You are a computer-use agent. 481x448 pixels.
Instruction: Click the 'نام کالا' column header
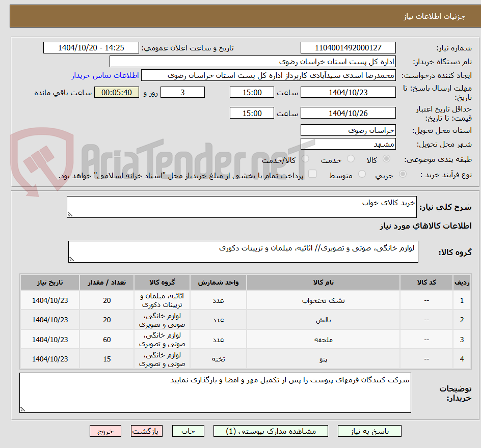click(x=324, y=282)
